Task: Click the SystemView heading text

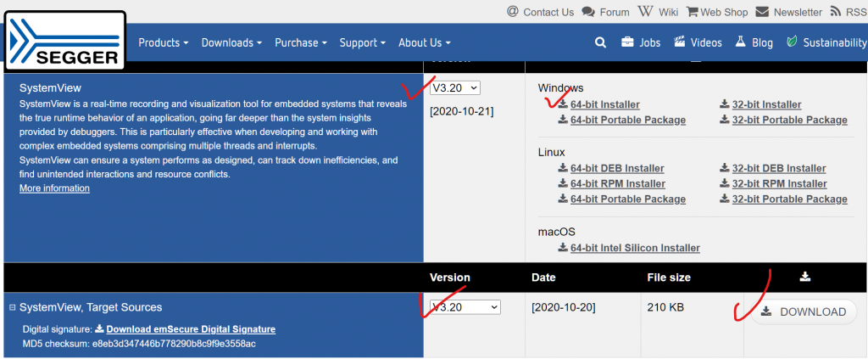Action: [50, 87]
